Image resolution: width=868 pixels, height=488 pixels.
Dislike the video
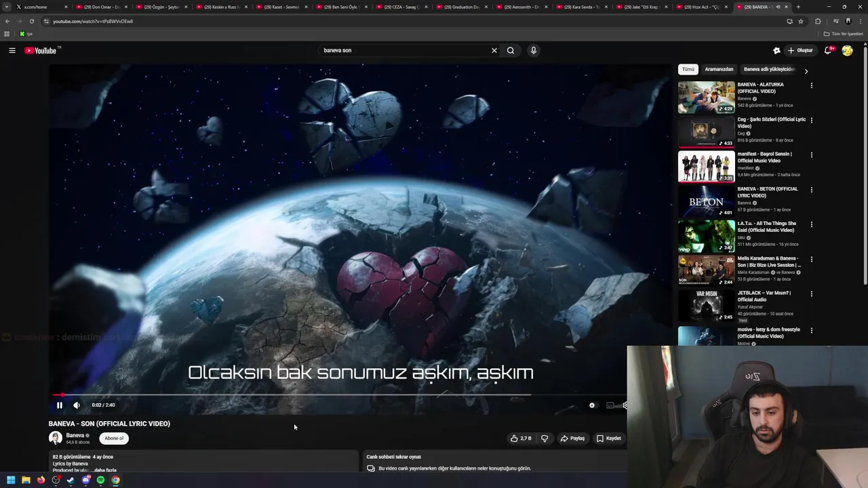[x=545, y=439]
